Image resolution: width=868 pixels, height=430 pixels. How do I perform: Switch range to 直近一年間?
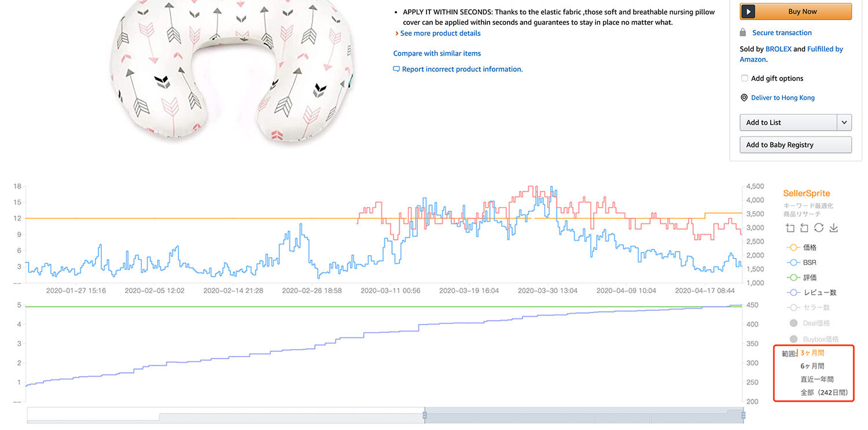817,379
